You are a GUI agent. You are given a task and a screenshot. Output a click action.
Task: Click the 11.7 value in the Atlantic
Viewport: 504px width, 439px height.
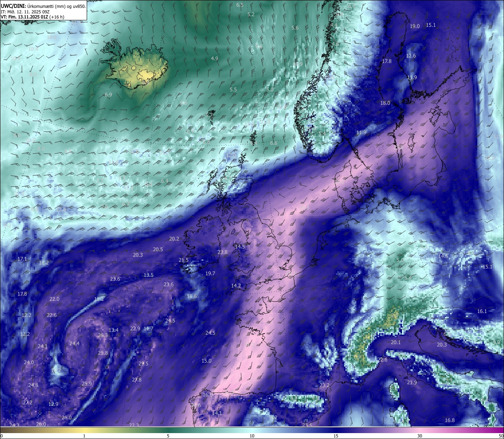coord(148,328)
